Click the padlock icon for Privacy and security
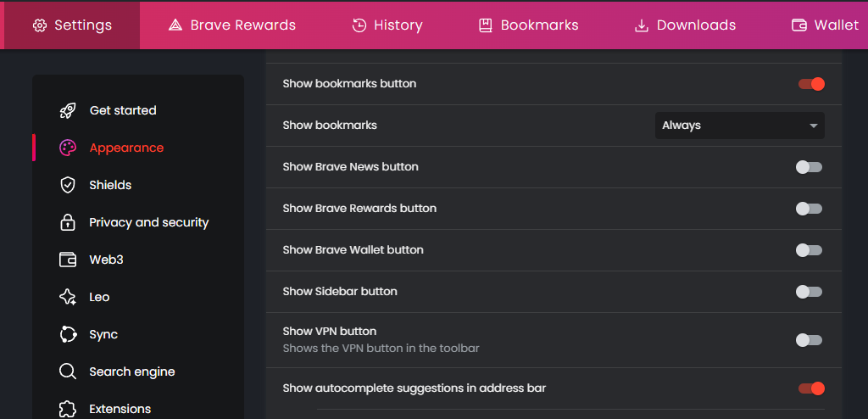The image size is (868, 419). coord(68,222)
